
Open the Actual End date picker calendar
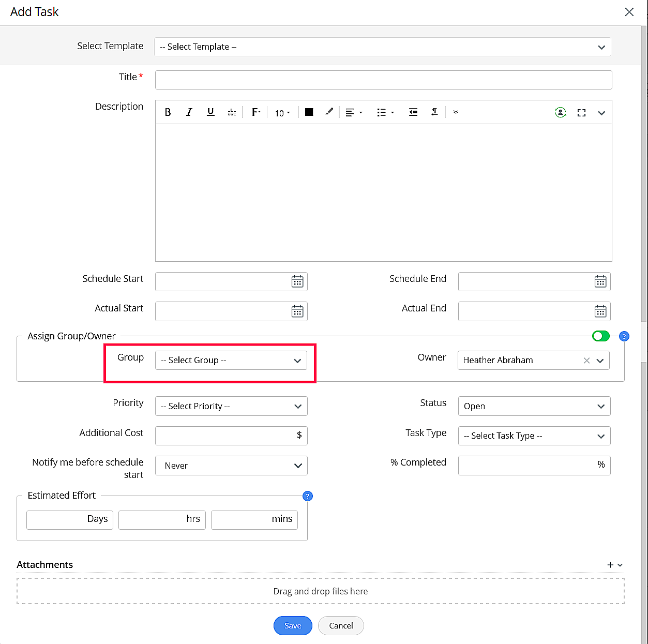(x=600, y=311)
